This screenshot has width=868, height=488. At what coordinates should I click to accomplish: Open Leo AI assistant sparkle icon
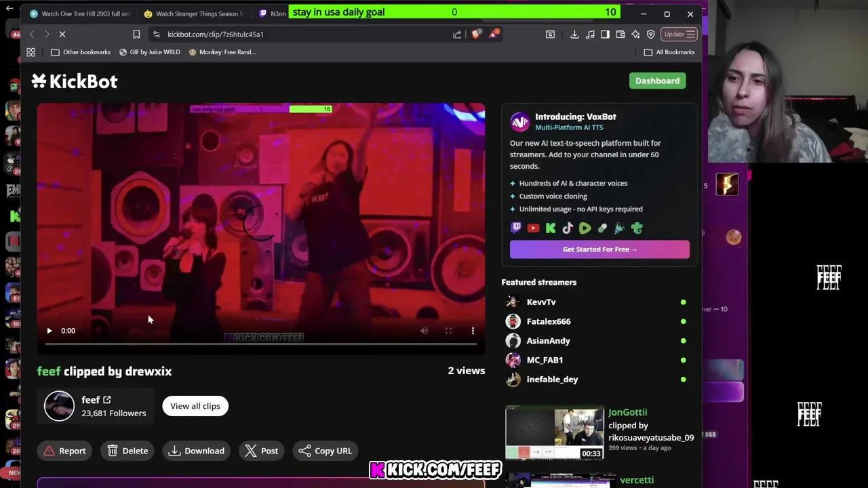tap(635, 34)
